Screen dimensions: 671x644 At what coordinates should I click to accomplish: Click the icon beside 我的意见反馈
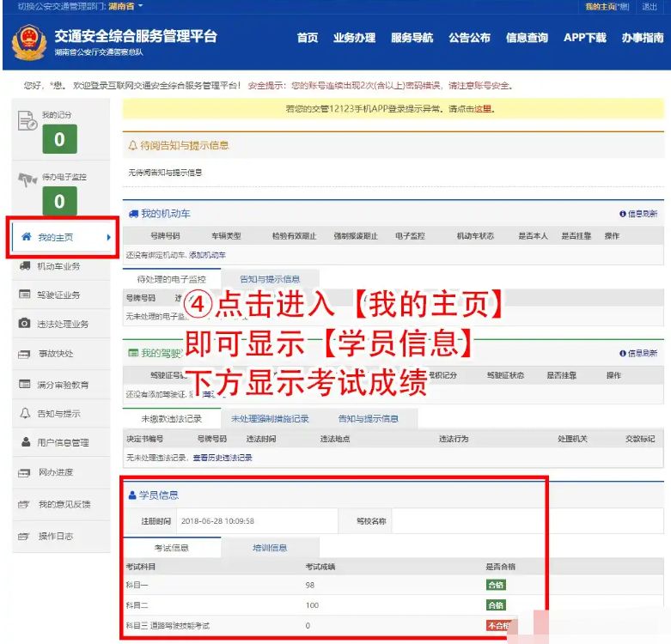24,505
